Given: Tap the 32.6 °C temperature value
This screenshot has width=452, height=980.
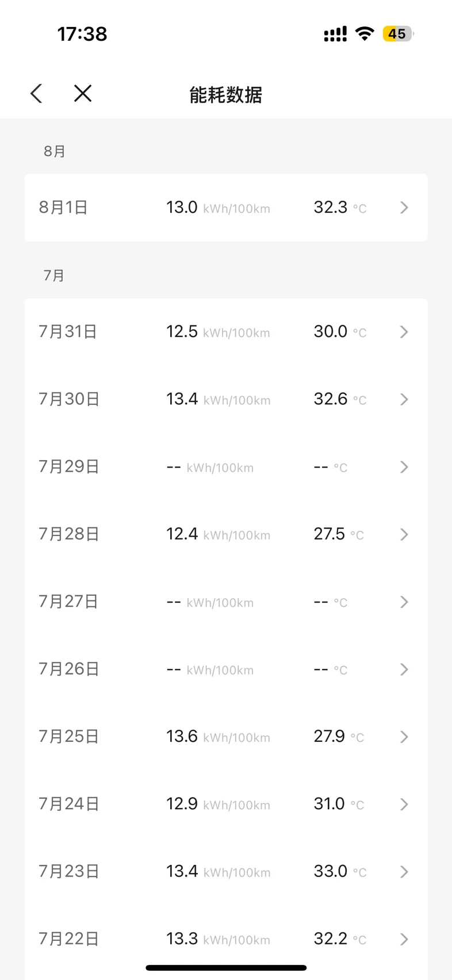Looking at the screenshot, I should [x=340, y=399].
